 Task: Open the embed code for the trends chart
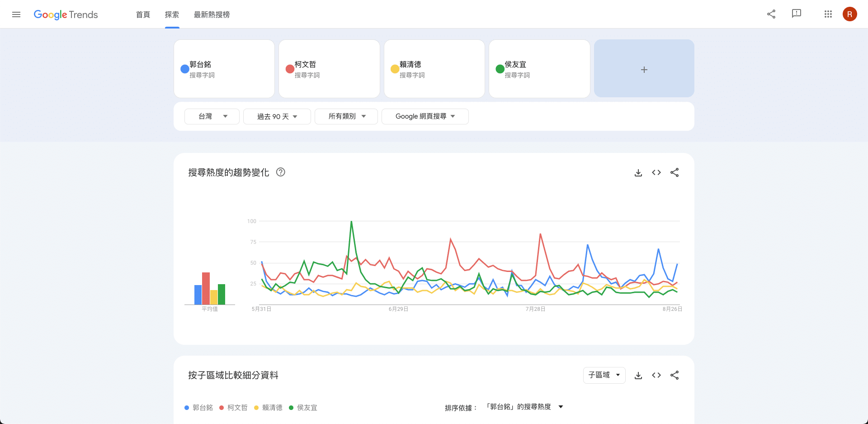[x=656, y=172]
